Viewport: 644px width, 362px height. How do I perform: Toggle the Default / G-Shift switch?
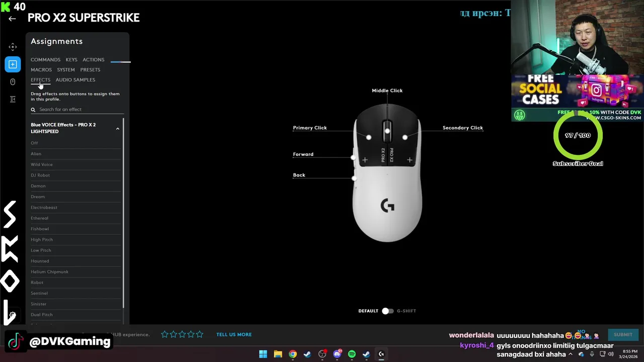[387, 311]
